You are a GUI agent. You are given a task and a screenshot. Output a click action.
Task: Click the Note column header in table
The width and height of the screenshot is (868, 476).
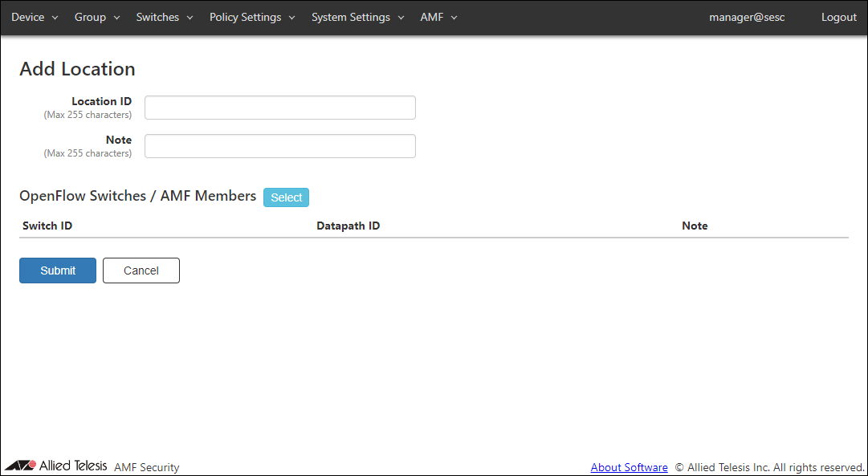pyautogui.click(x=695, y=226)
